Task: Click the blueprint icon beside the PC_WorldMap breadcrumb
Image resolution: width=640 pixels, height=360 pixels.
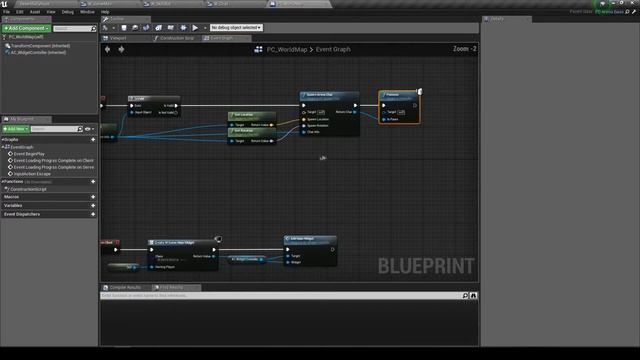Action: (x=258, y=49)
